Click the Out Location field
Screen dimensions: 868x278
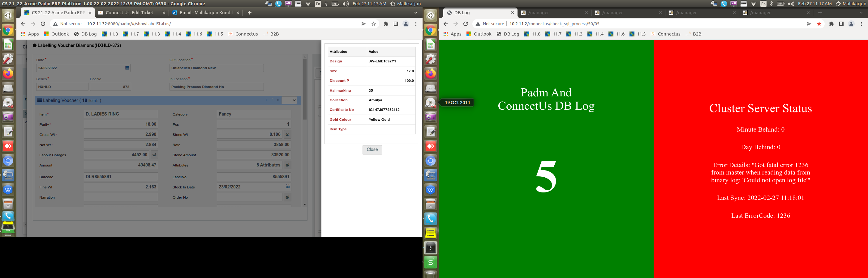[216, 68]
